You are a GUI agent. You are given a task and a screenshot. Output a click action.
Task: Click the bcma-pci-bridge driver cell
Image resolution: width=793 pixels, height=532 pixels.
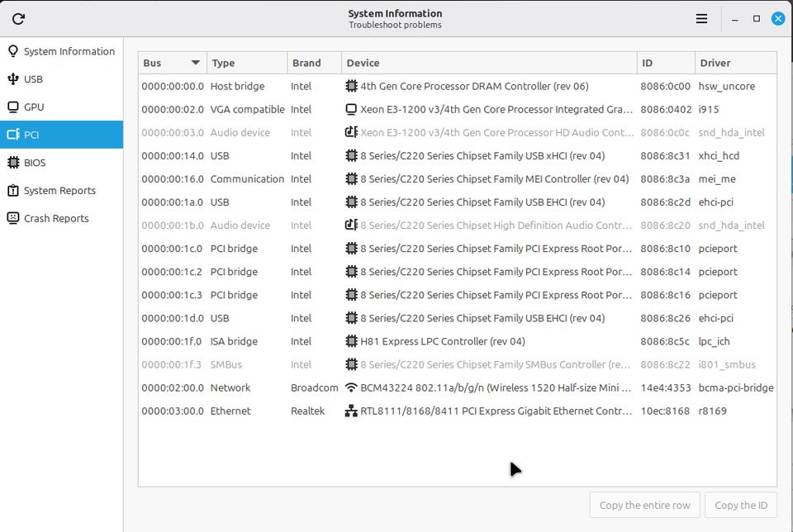pos(736,388)
